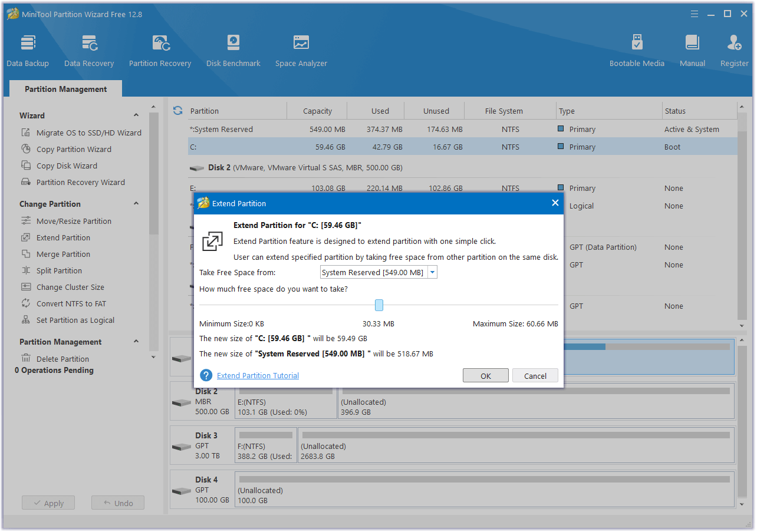This screenshot has height=532, width=757.
Task: Minimize the MiniTool window
Action: (712, 14)
